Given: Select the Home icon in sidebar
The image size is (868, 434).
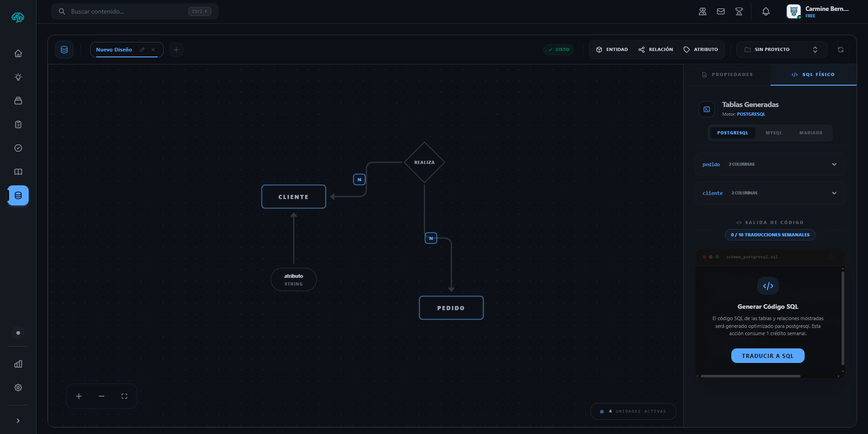Looking at the screenshot, I should coord(18,53).
